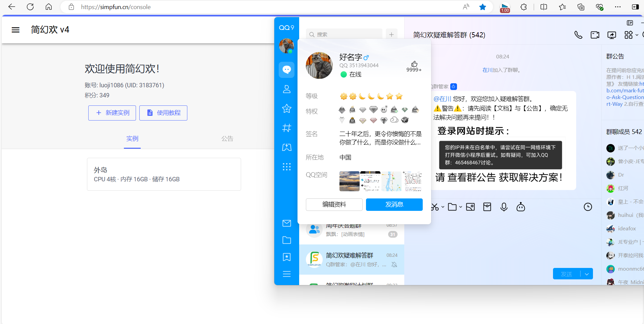Switch to the 公告 tab
Screen dimensions: 644x324
pos(227,139)
